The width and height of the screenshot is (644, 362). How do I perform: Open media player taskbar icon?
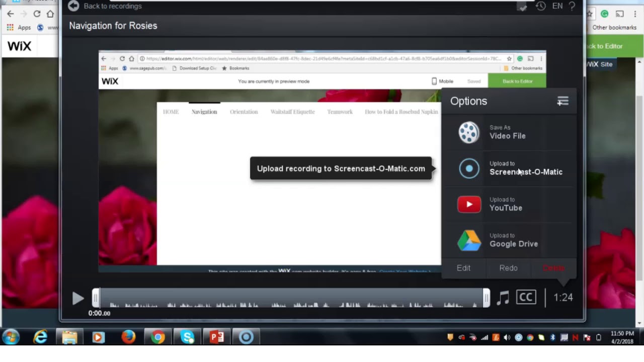99,337
